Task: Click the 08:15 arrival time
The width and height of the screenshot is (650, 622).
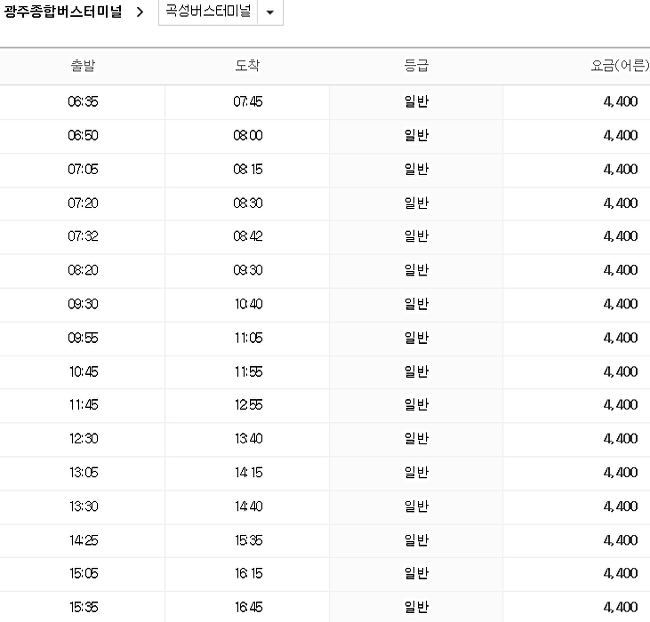Action: (248, 169)
